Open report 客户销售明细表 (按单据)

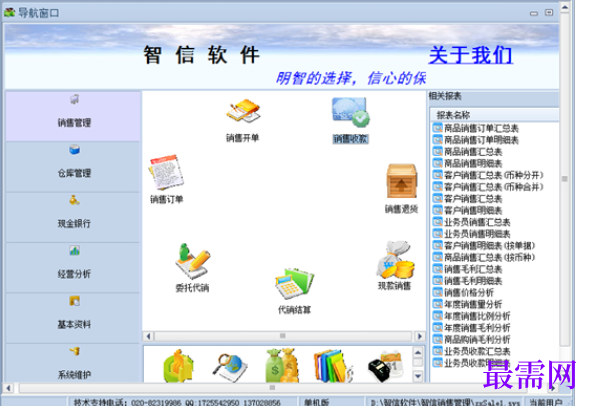tap(490, 246)
